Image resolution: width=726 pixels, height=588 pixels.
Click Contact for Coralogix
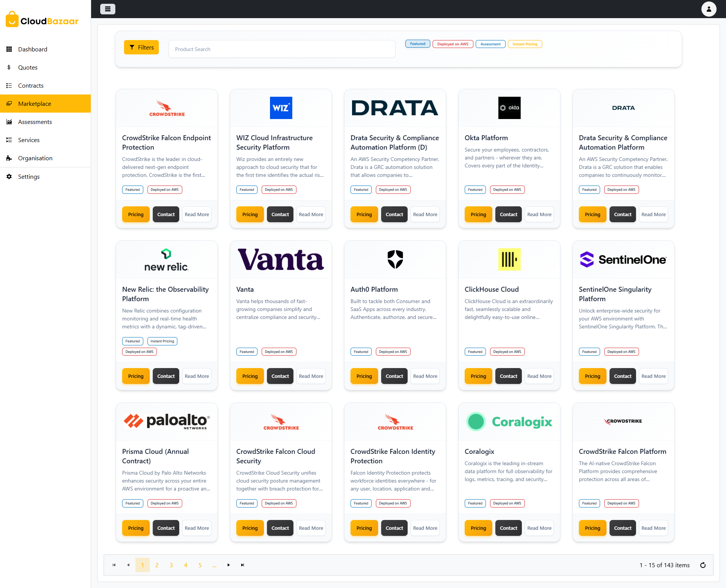tap(508, 528)
